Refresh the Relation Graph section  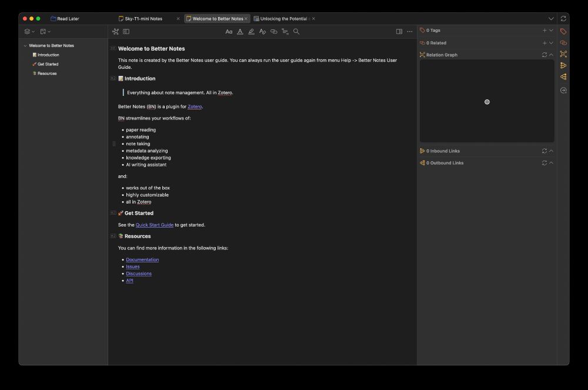[x=544, y=55]
